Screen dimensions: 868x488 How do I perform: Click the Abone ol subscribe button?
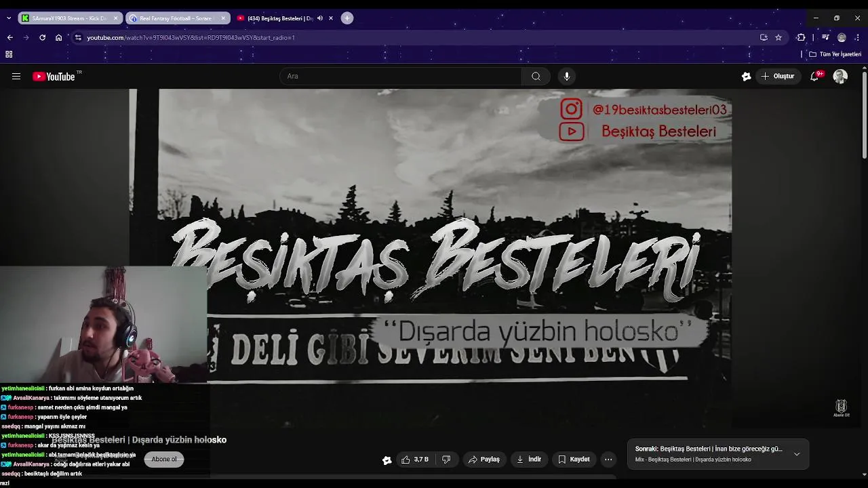pos(163,460)
